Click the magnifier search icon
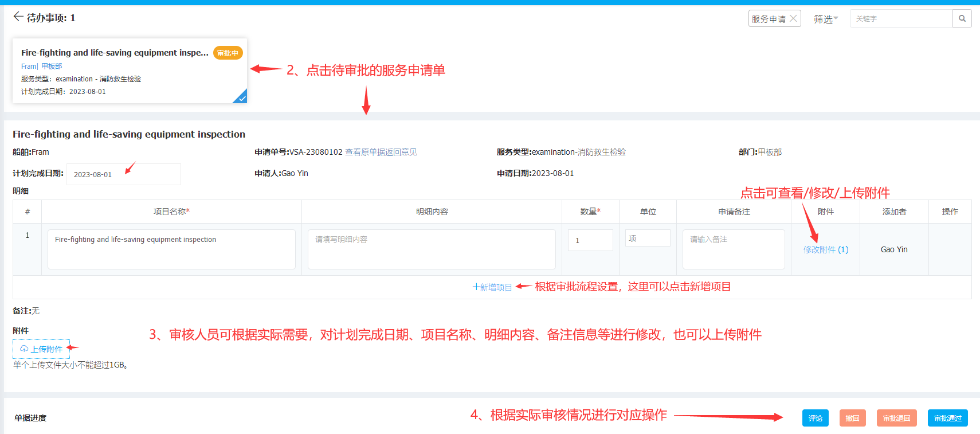 coord(962,18)
